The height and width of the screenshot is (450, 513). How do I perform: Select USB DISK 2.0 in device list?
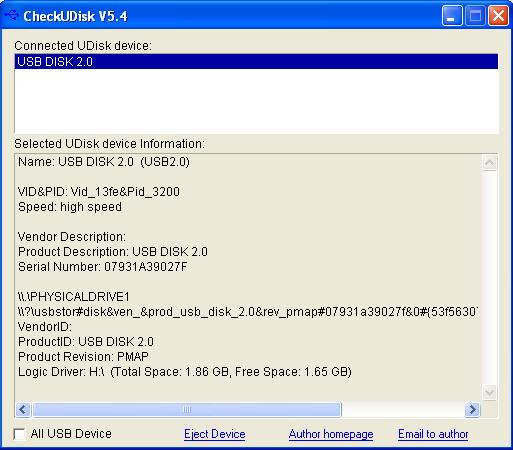coord(256,62)
